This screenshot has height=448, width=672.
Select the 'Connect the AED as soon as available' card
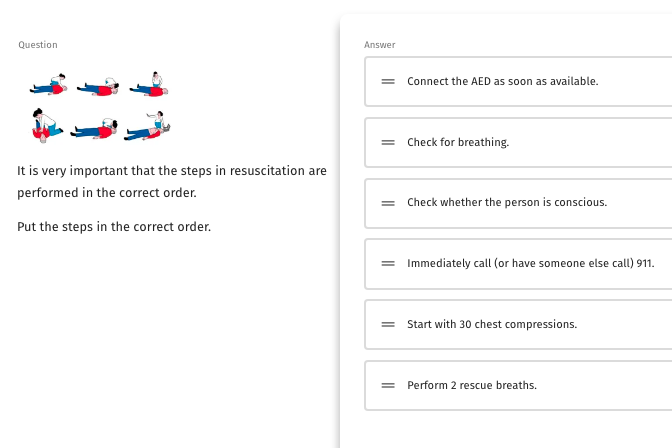pyautogui.click(x=518, y=81)
